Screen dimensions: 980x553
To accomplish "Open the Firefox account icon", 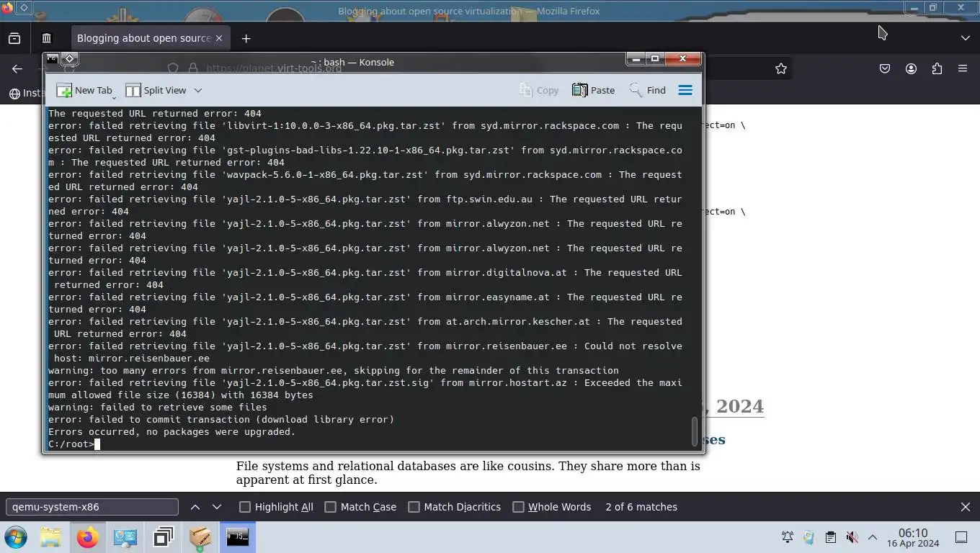I will (x=911, y=68).
